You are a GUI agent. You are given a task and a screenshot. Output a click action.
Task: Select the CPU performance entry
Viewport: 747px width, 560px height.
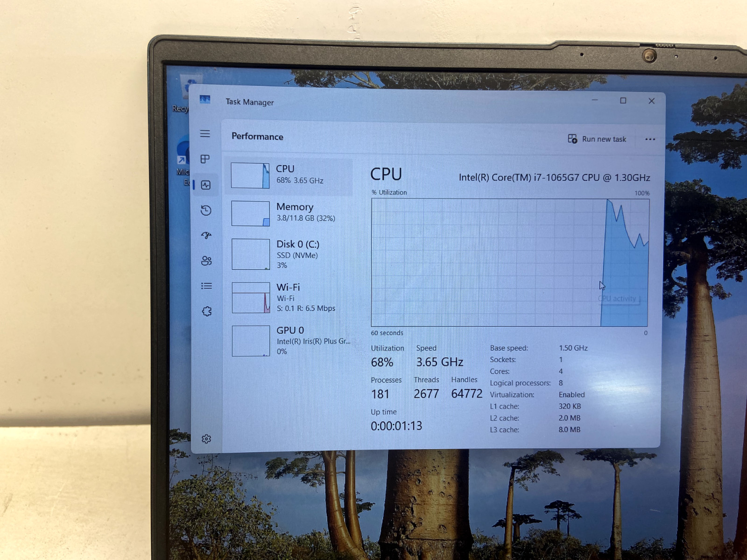point(289,175)
